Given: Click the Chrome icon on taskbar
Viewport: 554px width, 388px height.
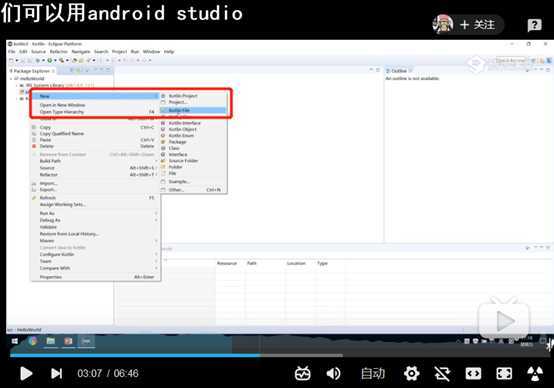Looking at the screenshot, I should pyautogui.click(x=33, y=341).
